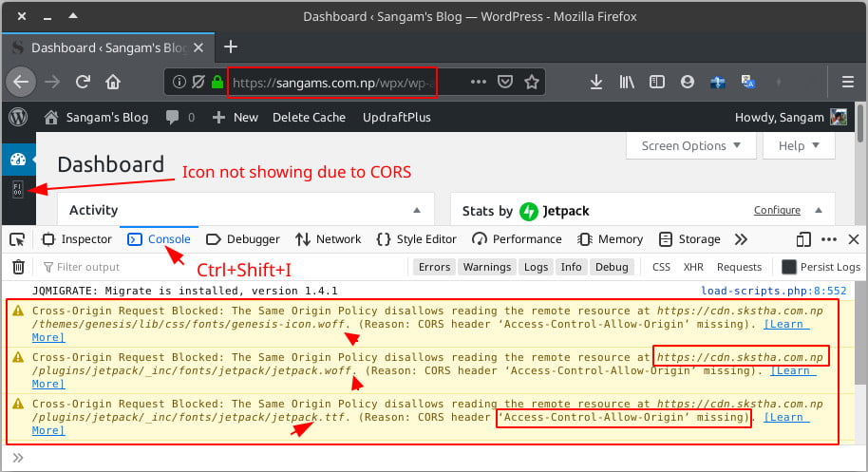The image size is (868, 472).
Task: Clear console output with trash icon
Action: (18, 267)
